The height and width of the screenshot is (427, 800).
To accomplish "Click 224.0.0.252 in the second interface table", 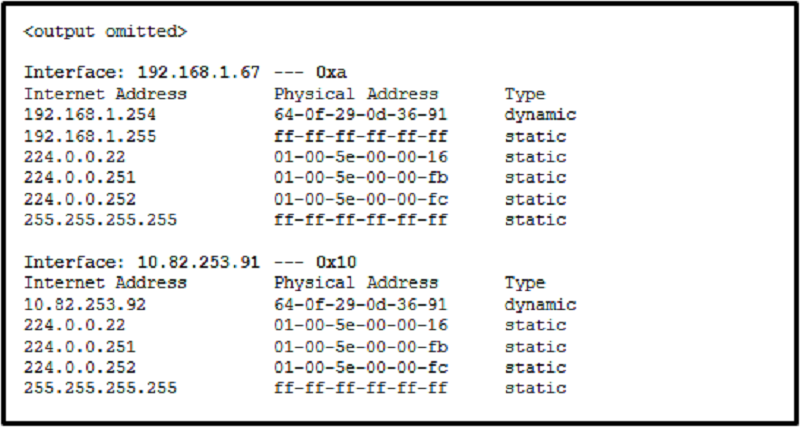I will (x=80, y=367).
